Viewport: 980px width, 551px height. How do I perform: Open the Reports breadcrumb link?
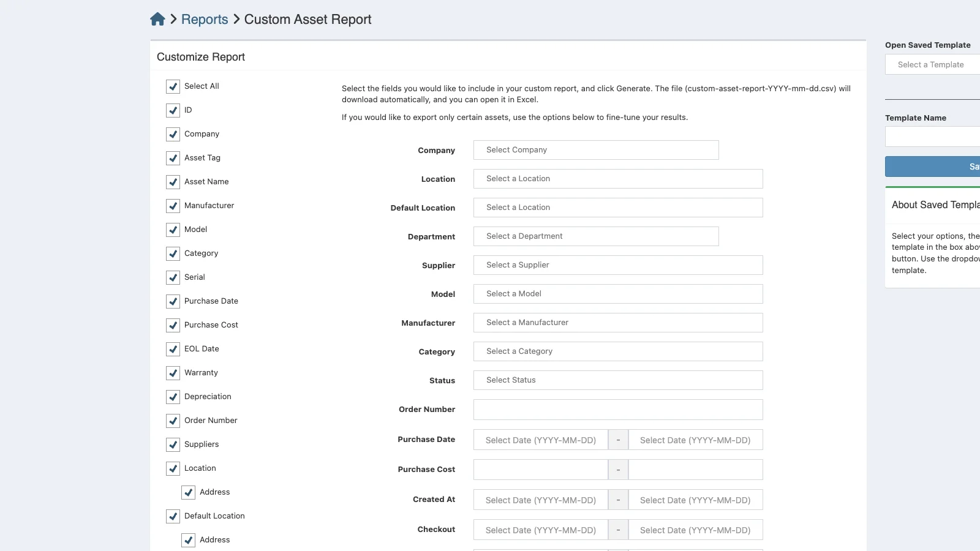pyautogui.click(x=205, y=20)
